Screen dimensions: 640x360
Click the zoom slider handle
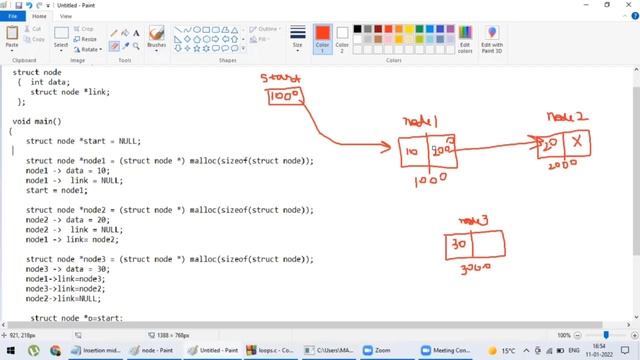(606, 335)
